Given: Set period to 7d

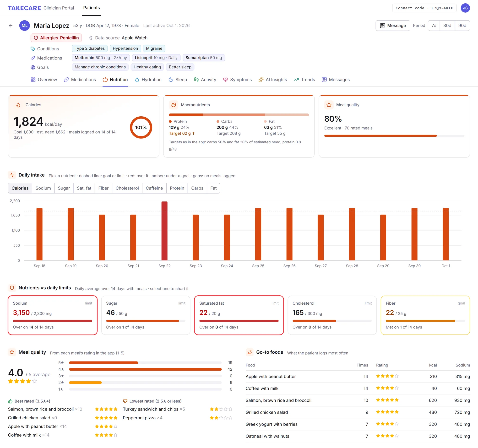Looking at the screenshot, I should 434,26.
